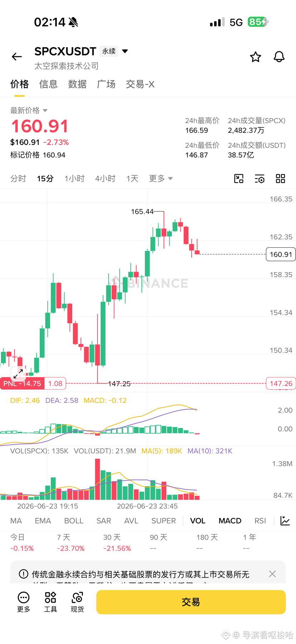Tap the 147.26 position price marker
296x644 pixels.
pos(281,384)
